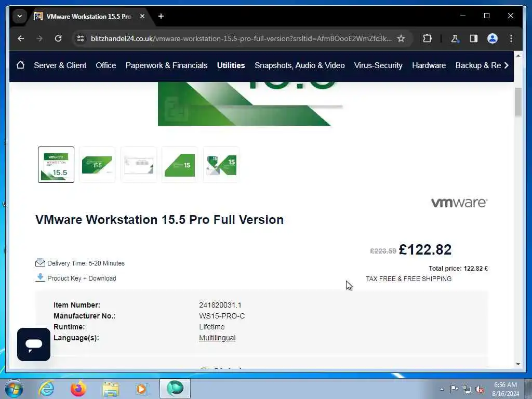Image resolution: width=532 pixels, height=399 pixels.
Task: Click the active browser taskbar button
Action: coord(175,389)
